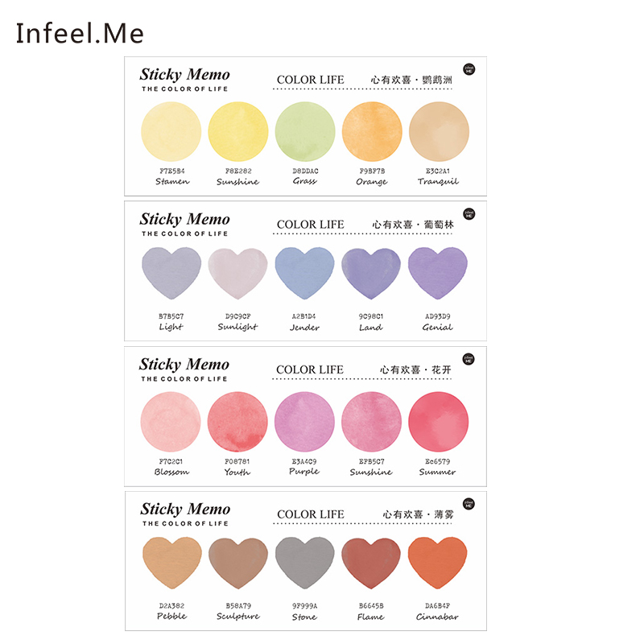
Task: Pick the Pebble tan heart
Action: (x=172, y=562)
